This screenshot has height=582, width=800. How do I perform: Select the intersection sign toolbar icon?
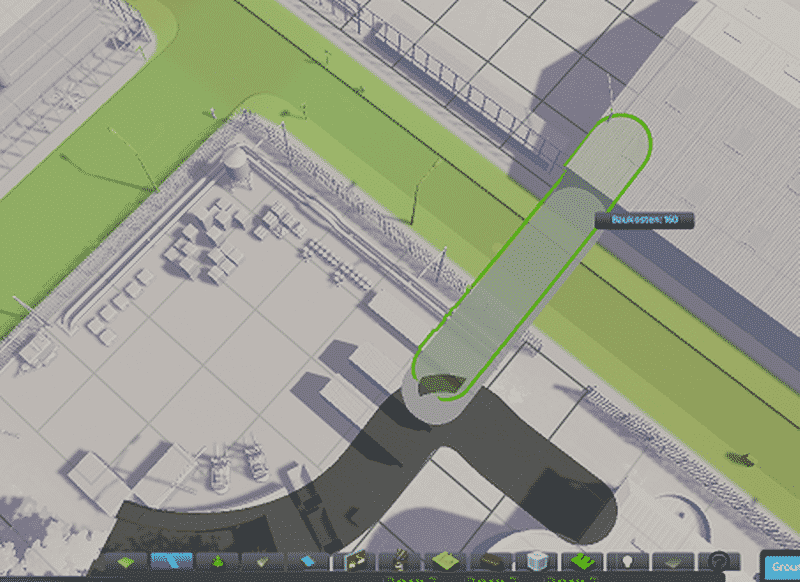click(x=355, y=563)
